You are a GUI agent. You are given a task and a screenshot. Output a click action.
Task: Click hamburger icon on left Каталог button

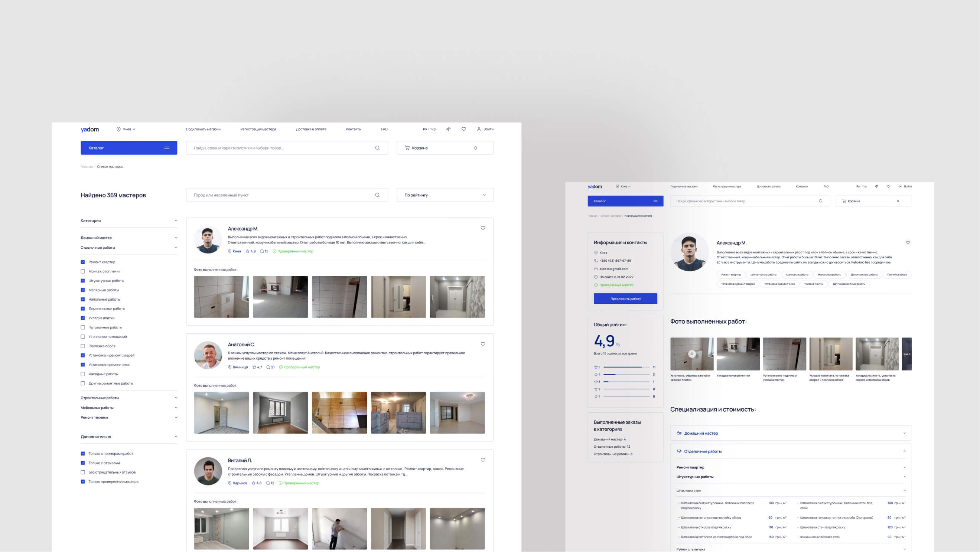(167, 148)
